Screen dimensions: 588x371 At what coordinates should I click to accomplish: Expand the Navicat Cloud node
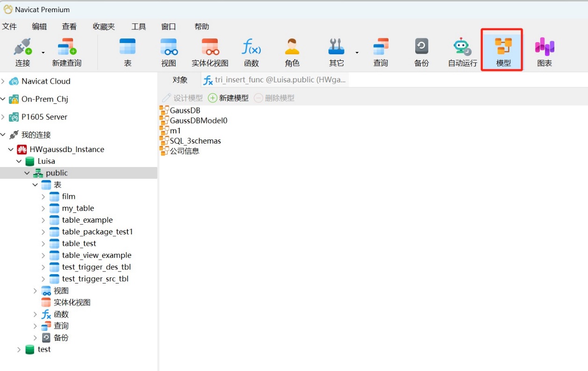(3, 81)
